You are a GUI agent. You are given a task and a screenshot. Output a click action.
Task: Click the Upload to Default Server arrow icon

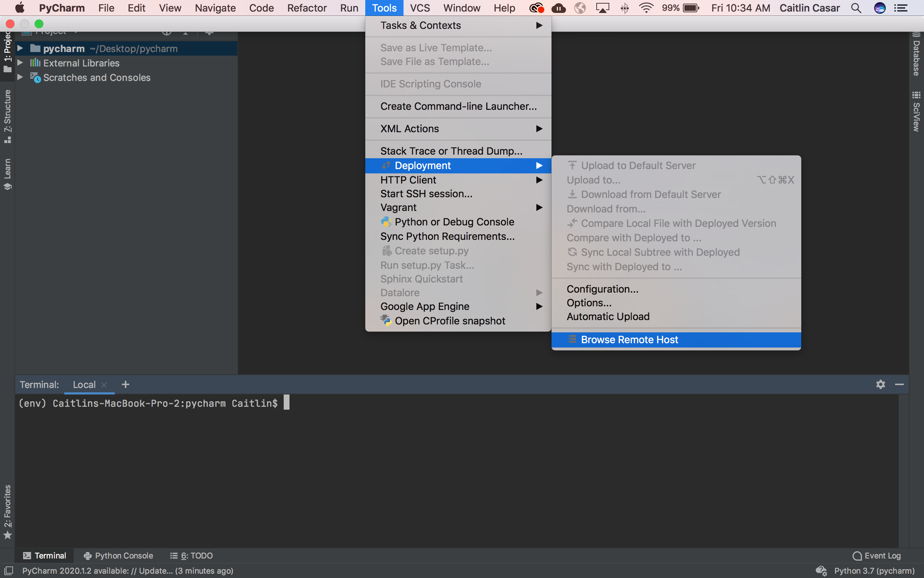coord(572,165)
